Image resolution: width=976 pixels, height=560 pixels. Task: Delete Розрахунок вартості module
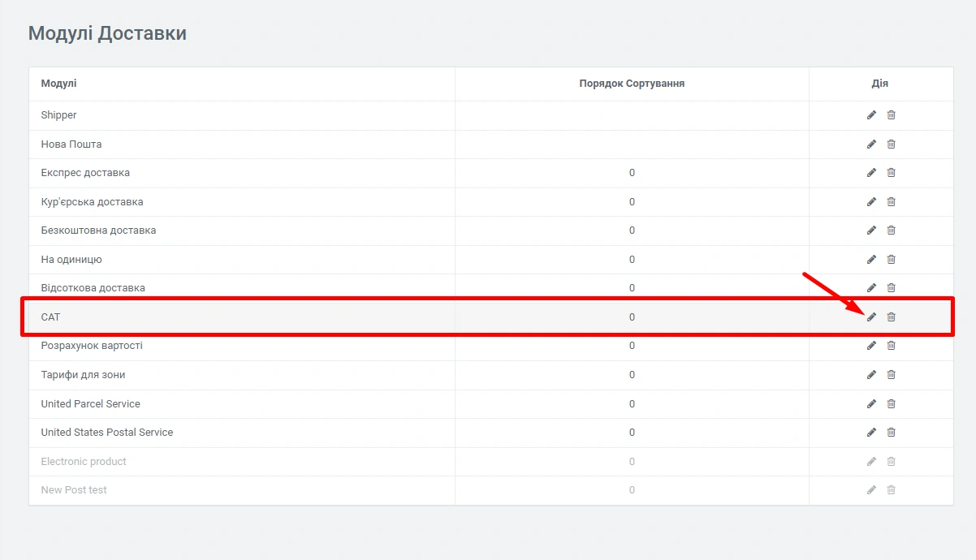click(891, 346)
